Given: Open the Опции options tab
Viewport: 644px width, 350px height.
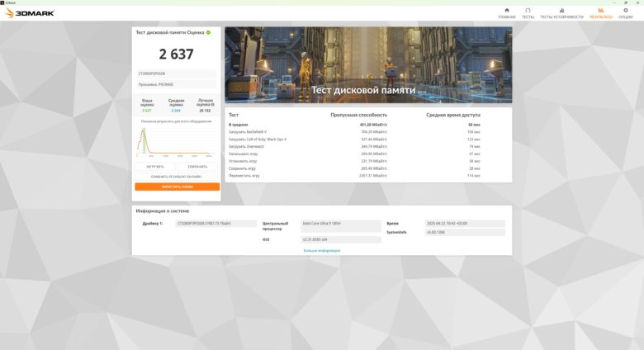Looking at the screenshot, I should (x=626, y=13).
